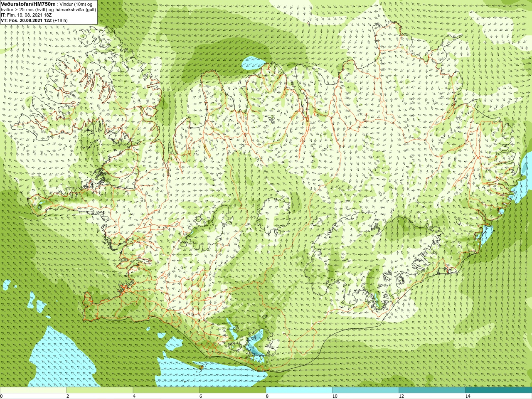Click the legend value "12"
The height and width of the screenshot is (399, 532).
click(x=401, y=396)
